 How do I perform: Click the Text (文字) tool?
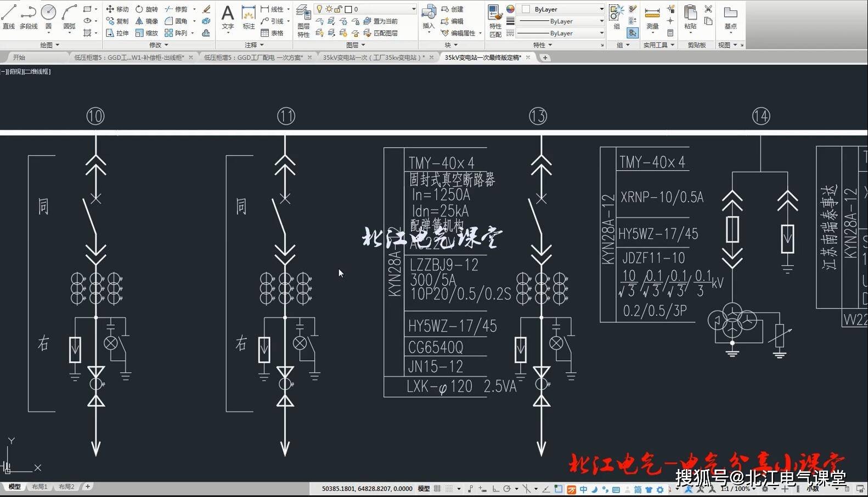coord(228,18)
